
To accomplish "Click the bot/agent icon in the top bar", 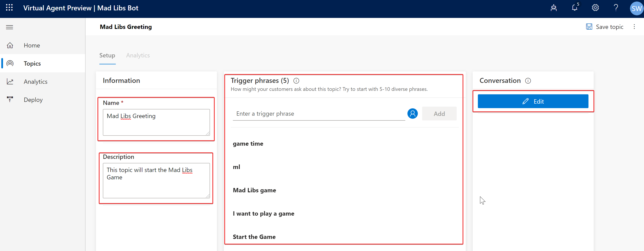I will pyautogui.click(x=554, y=8).
